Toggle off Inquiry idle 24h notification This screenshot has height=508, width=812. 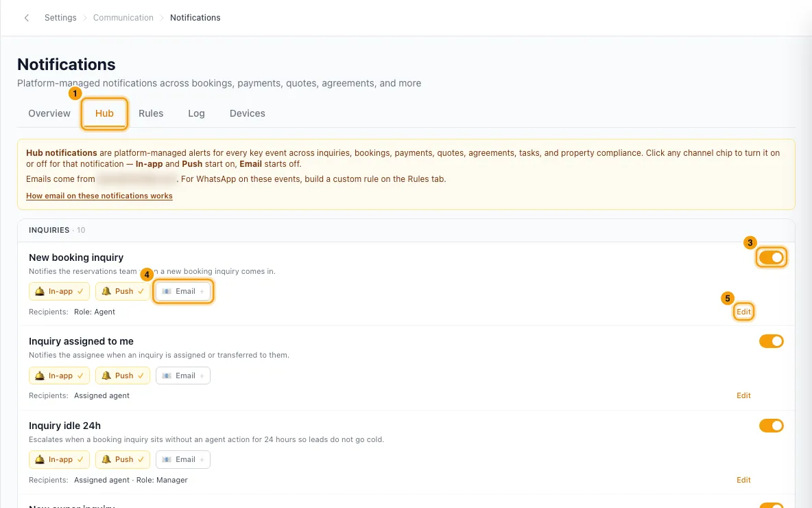pos(771,426)
